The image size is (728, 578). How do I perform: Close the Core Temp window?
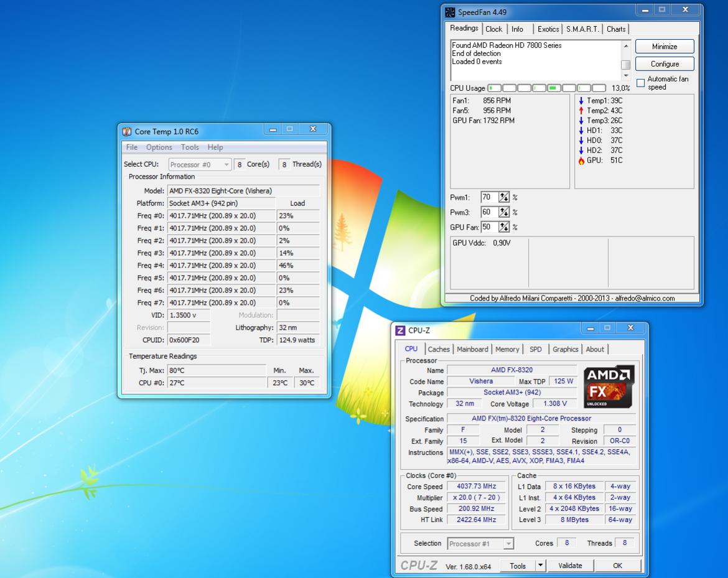click(x=313, y=129)
